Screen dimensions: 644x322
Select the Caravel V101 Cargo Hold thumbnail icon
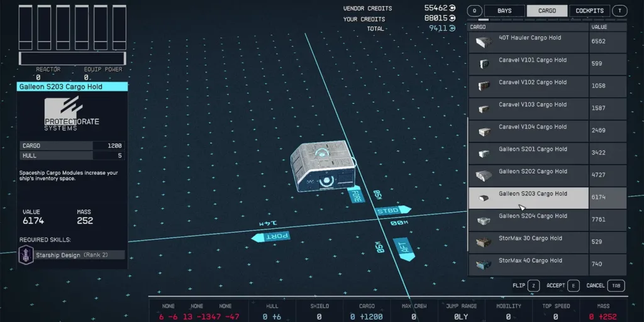484,64
